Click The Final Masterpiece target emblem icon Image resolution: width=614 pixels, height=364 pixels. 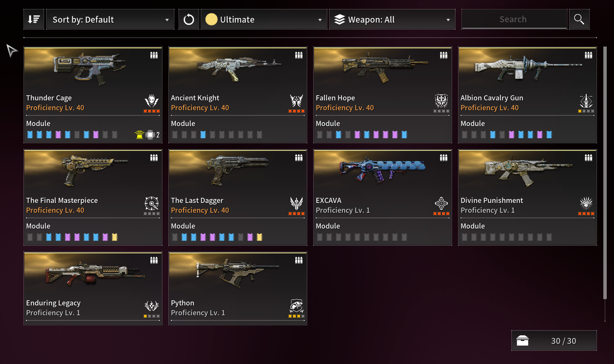[x=152, y=203]
